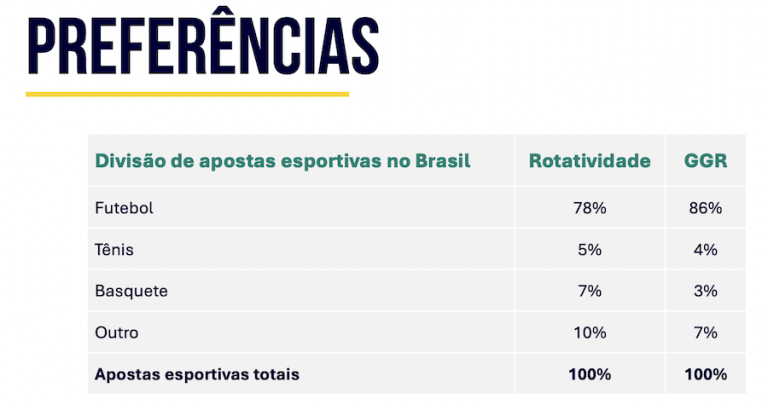Click Futebol's 78% Rotatividade cell
The width and height of the screenshot is (768, 405).
click(589, 208)
